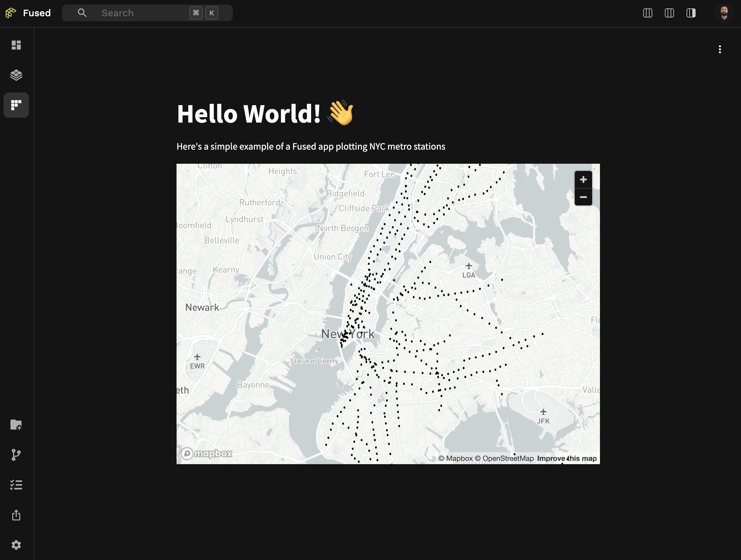741x560 pixels.
Task: Open the checklist tasks icon in sidebar
Action: pyautogui.click(x=16, y=485)
